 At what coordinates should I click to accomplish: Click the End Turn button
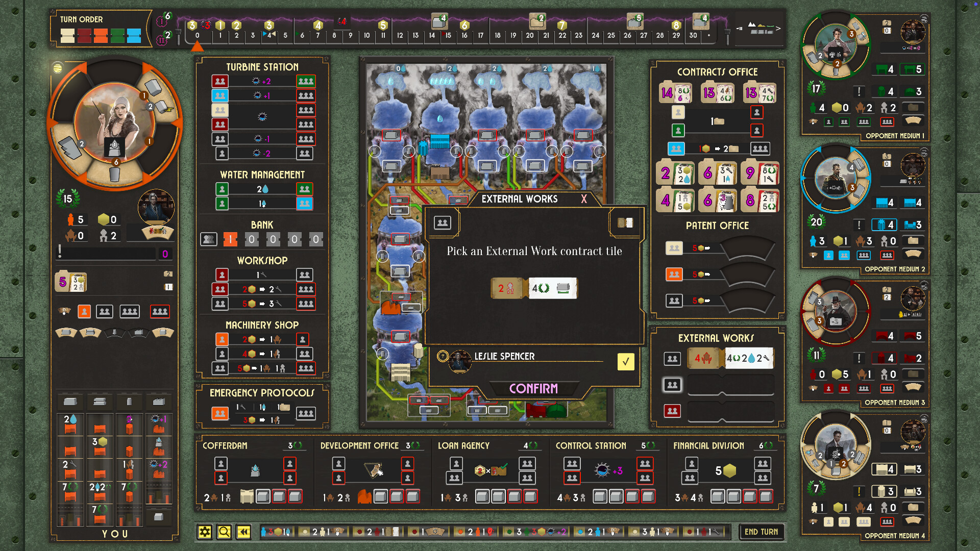pos(762,532)
